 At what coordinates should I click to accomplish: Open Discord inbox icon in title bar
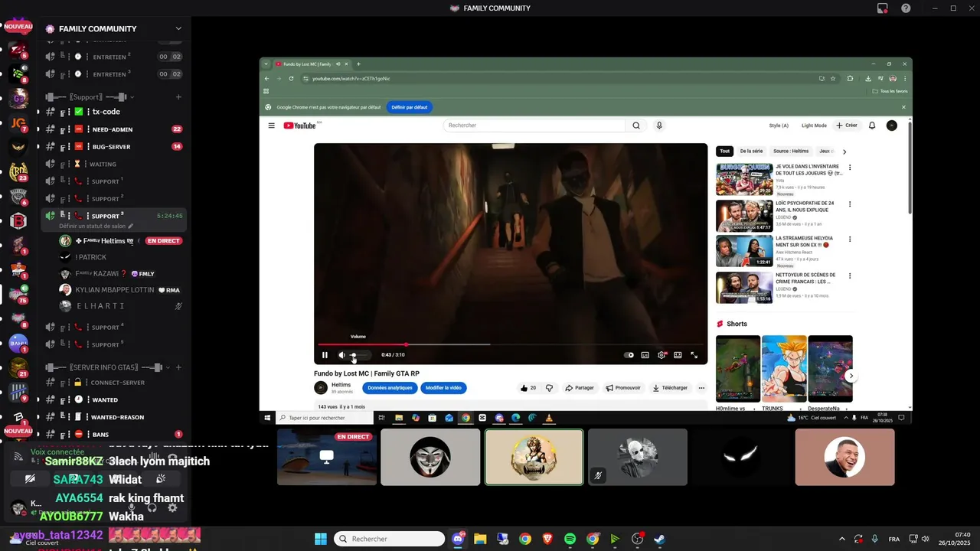click(x=882, y=8)
